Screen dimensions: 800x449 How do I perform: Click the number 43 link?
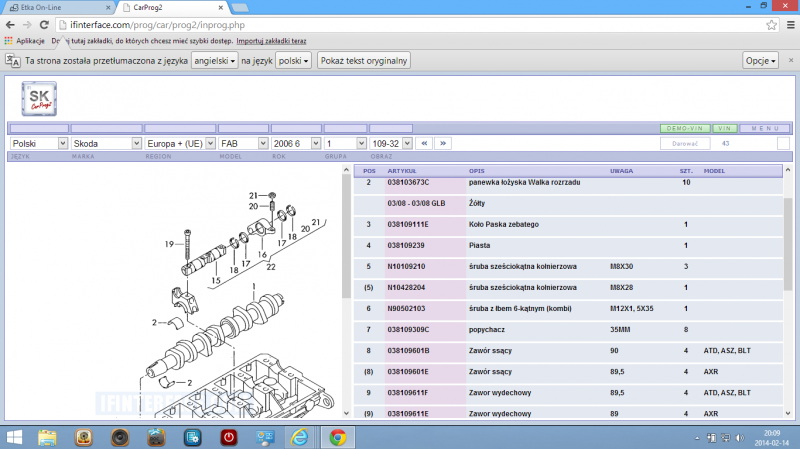[726, 143]
